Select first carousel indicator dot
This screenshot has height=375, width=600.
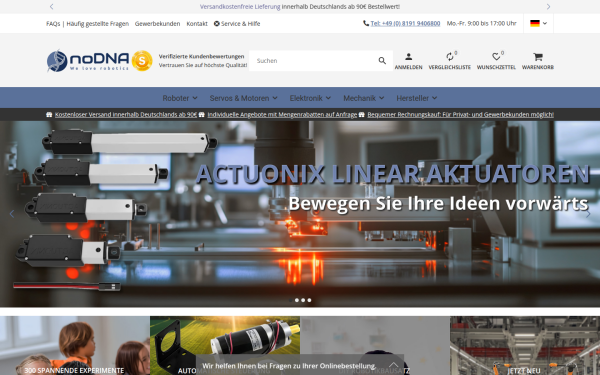point(290,300)
